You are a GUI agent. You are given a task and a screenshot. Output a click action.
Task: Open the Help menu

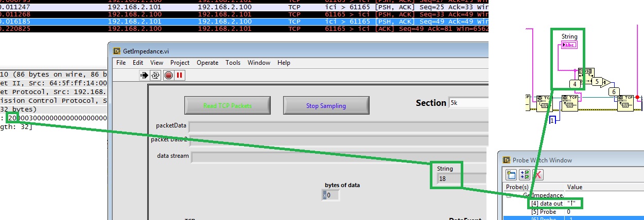(284, 63)
